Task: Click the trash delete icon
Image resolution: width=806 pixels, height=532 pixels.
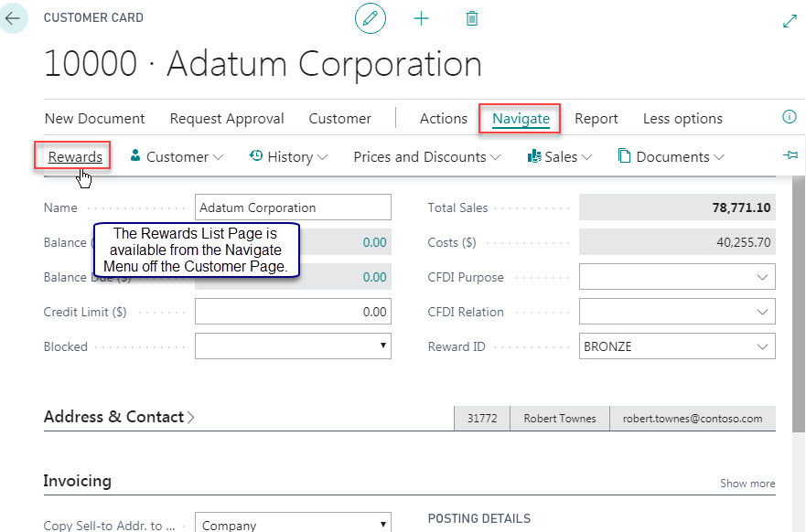Action: pos(472,19)
